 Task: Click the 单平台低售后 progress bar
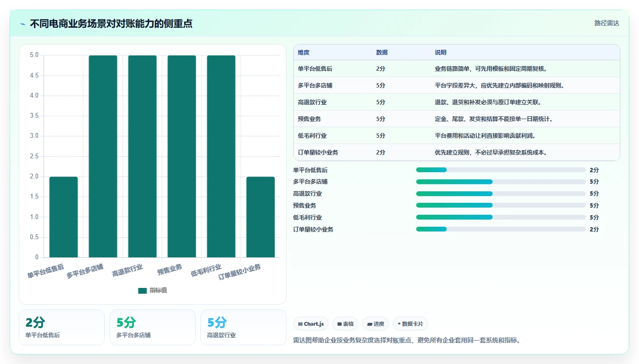click(x=501, y=170)
